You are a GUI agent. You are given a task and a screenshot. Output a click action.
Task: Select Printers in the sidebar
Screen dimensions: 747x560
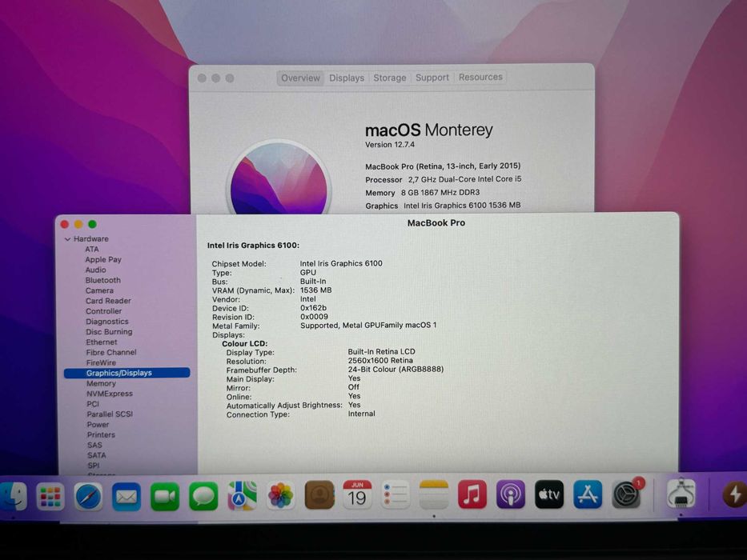[101, 434]
